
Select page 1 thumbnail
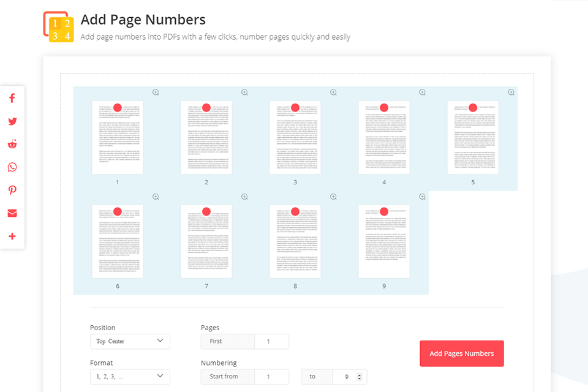118,137
